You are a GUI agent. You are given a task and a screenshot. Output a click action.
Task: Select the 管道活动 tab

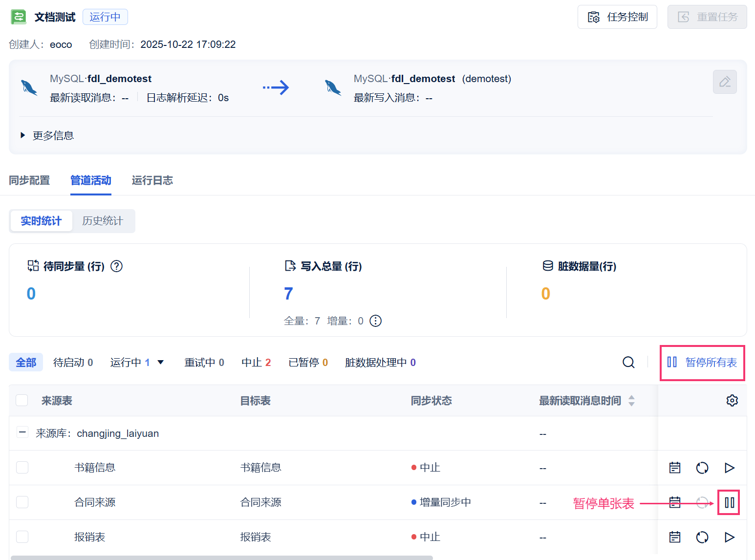[91, 180]
